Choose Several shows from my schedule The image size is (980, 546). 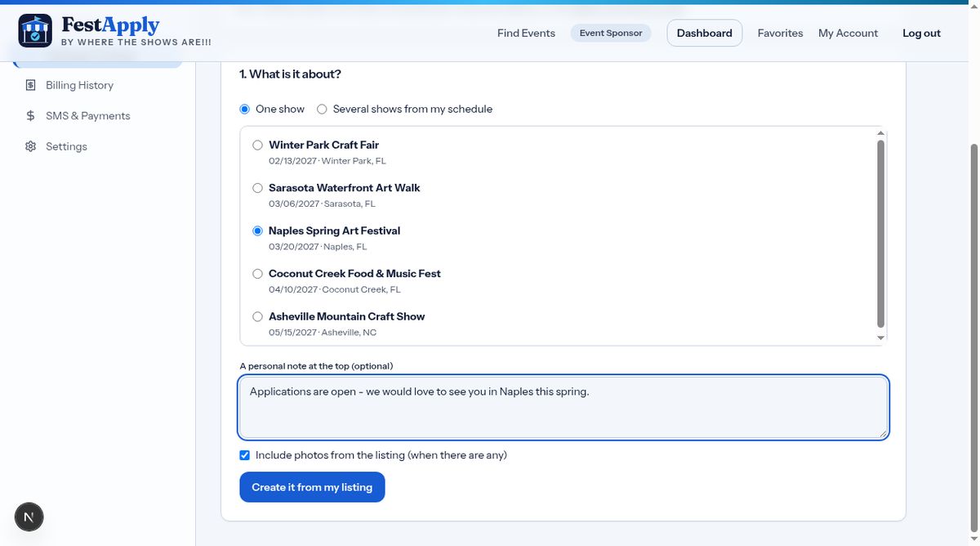coord(322,109)
